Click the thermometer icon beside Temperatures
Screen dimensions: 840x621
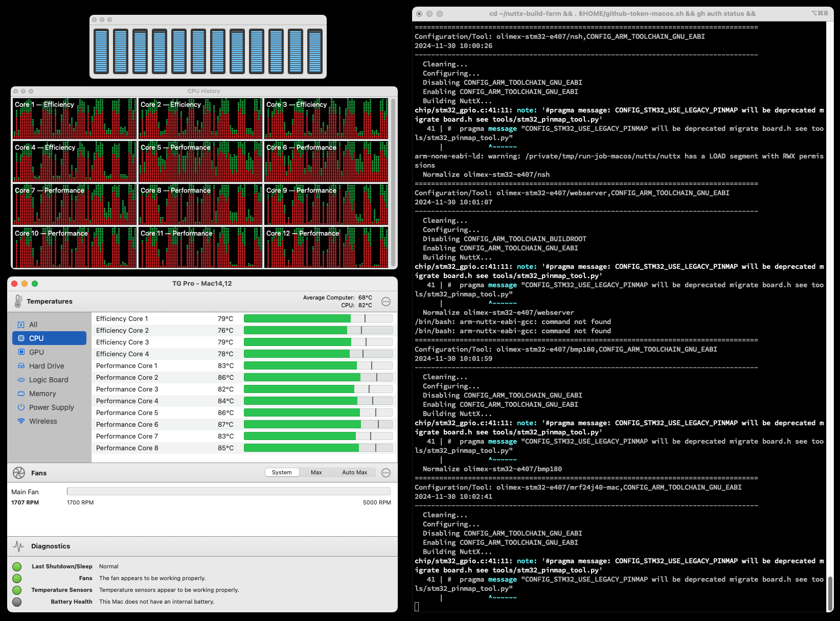pyautogui.click(x=18, y=301)
